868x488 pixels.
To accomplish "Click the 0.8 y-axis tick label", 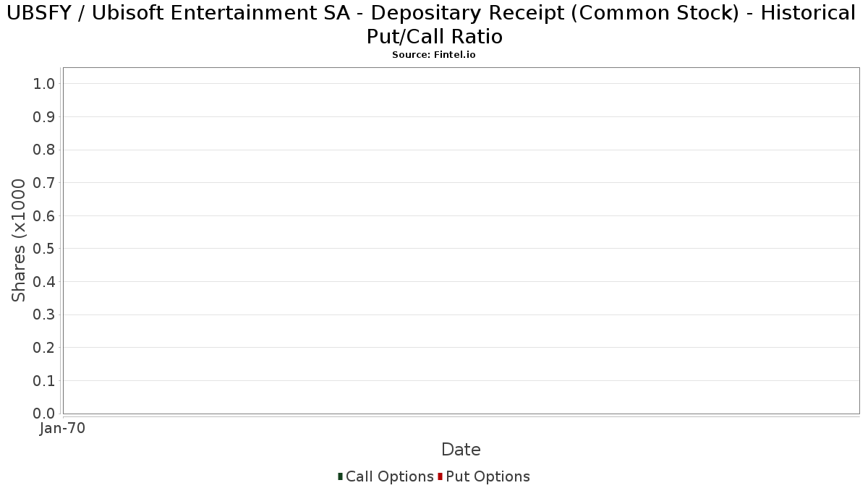I will 44,150.
